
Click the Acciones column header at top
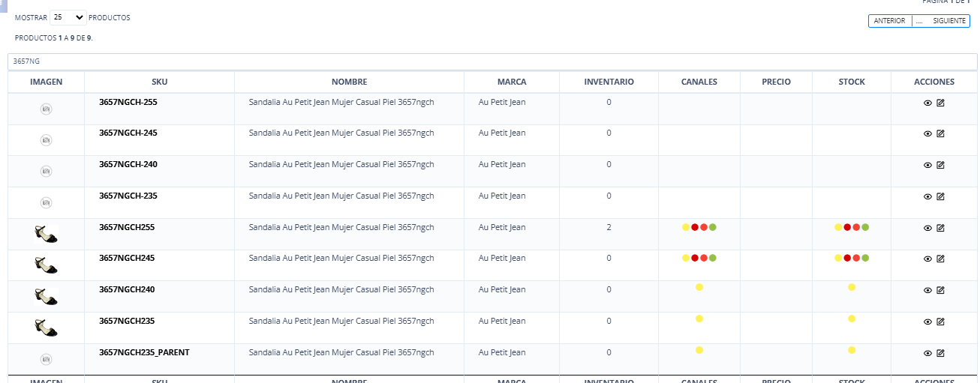(x=934, y=82)
